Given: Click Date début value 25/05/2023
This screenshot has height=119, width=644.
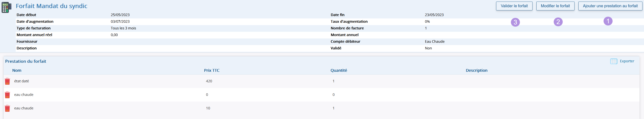Looking at the screenshot, I should (120, 15).
